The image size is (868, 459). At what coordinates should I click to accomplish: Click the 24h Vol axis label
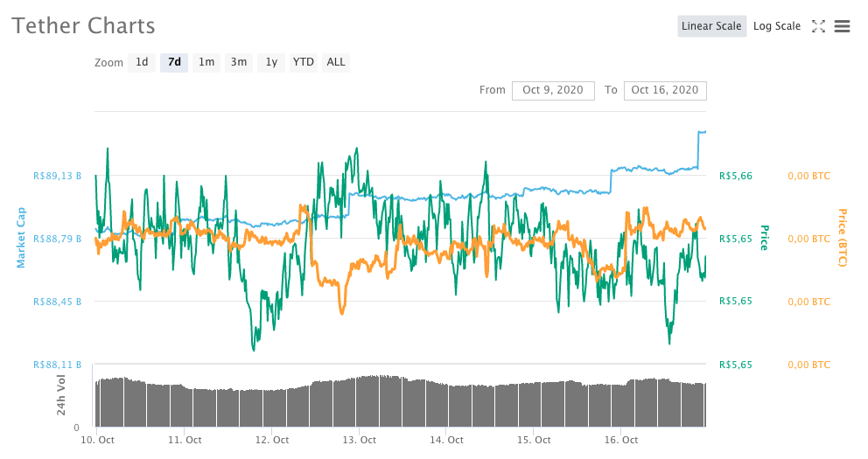coord(61,395)
